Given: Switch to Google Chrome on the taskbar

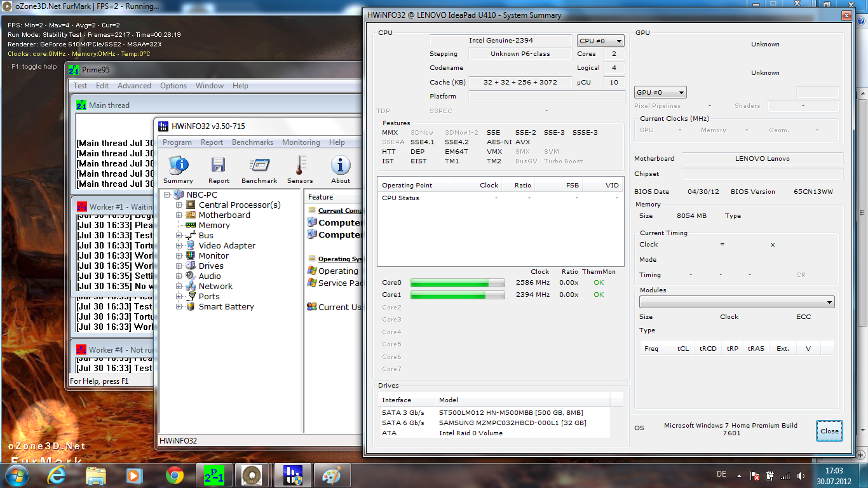Looking at the screenshot, I should point(175,475).
